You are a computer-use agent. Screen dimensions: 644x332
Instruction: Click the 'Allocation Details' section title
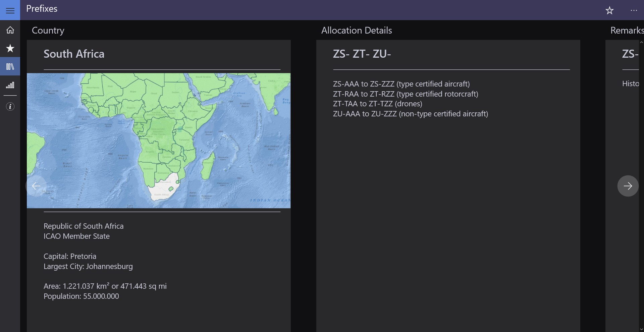357,31
